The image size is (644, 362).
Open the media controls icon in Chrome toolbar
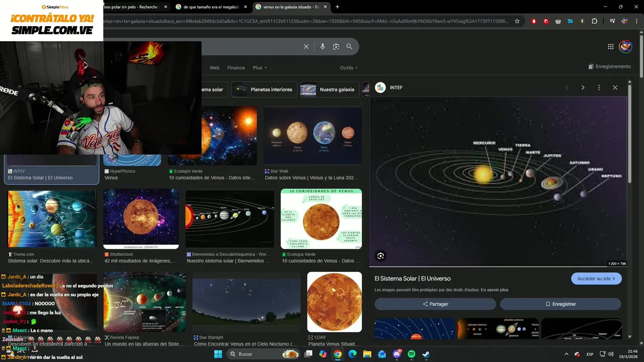coord(612,21)
